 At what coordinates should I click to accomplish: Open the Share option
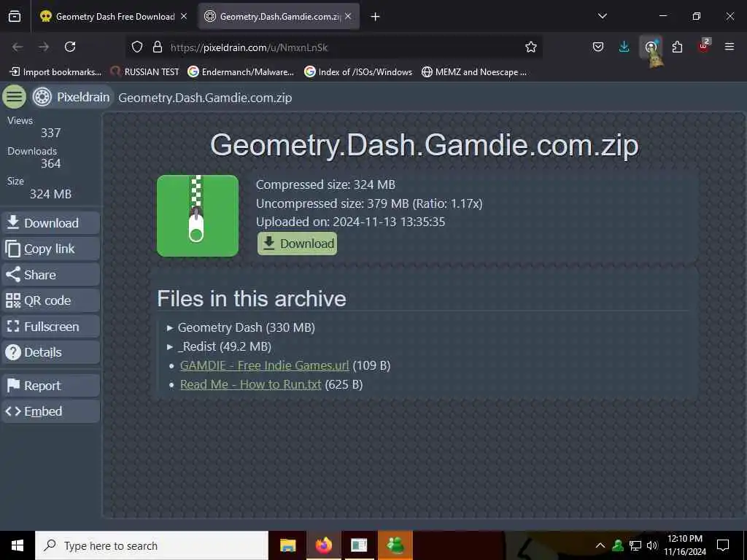[x=50, y=275]
